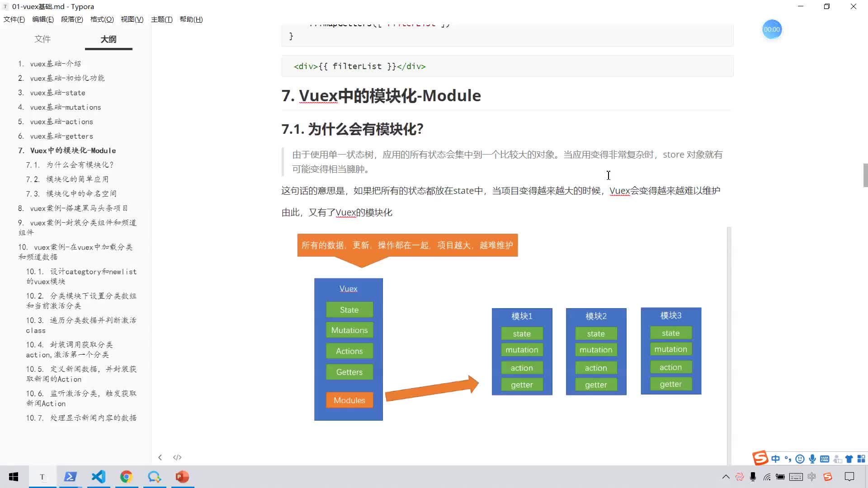Jump to 7.1 为什么会有模块化 outline entry

click(x=70, y=165)
